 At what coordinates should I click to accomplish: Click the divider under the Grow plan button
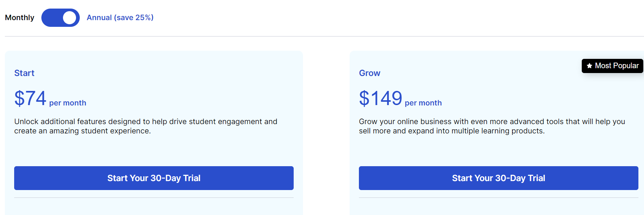(x=498, y=197)
